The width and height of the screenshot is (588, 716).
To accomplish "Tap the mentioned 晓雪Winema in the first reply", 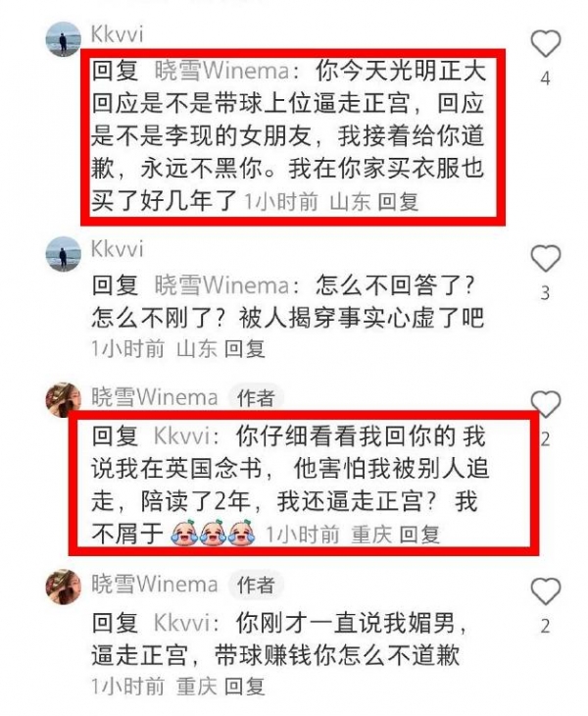I will click(222, 71).
